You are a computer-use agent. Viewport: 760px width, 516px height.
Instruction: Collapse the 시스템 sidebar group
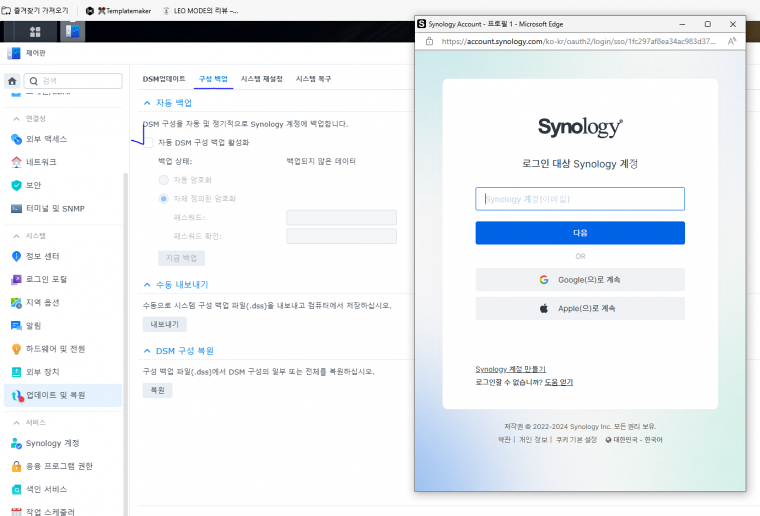[x=16, y=236]
